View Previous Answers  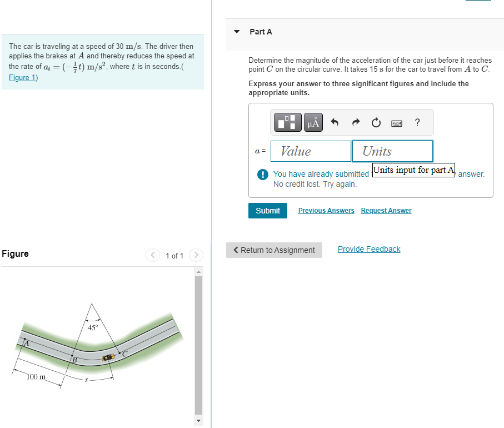(326, 210)
